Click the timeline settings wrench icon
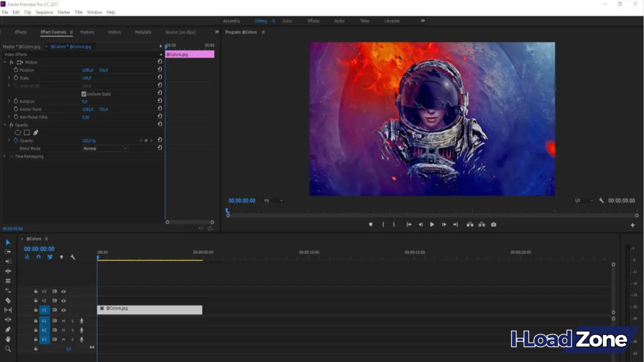The height and width of the screenshot is (362, 644). point(73,257)
